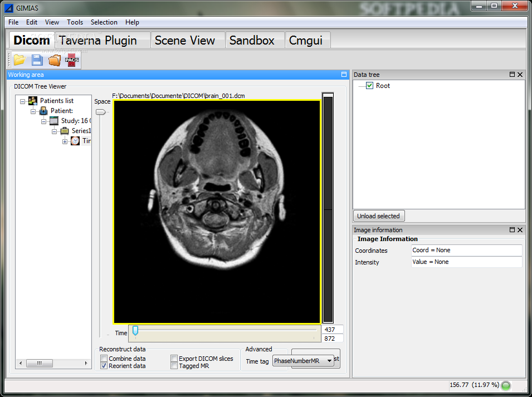
Task: Click the Space slider handle
Action: 101,112
